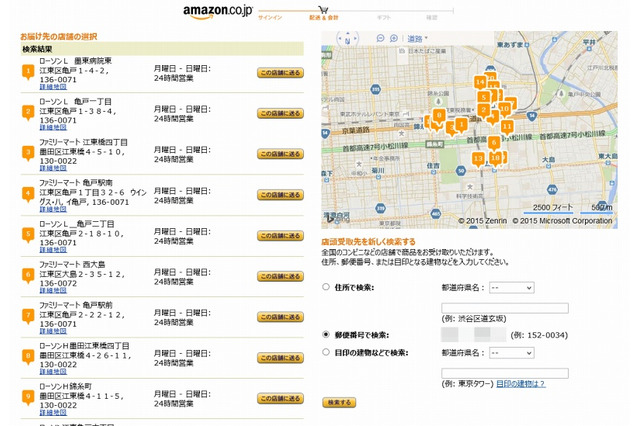Image resolution: width=640 pixels, height=426 pixels.
Task: Click list pin 2 for ローソンL 亀戸一丁目
Action: point(28,113)
